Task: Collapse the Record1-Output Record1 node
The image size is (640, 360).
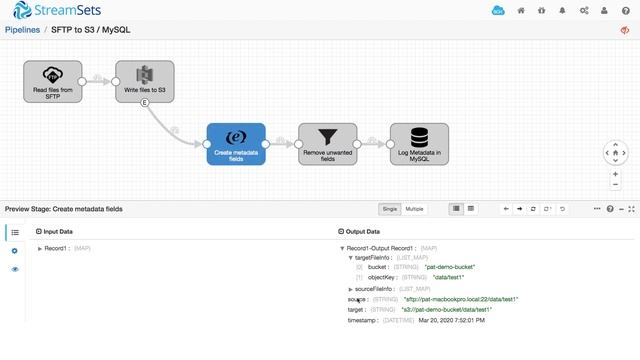Action: coord(342,249)
